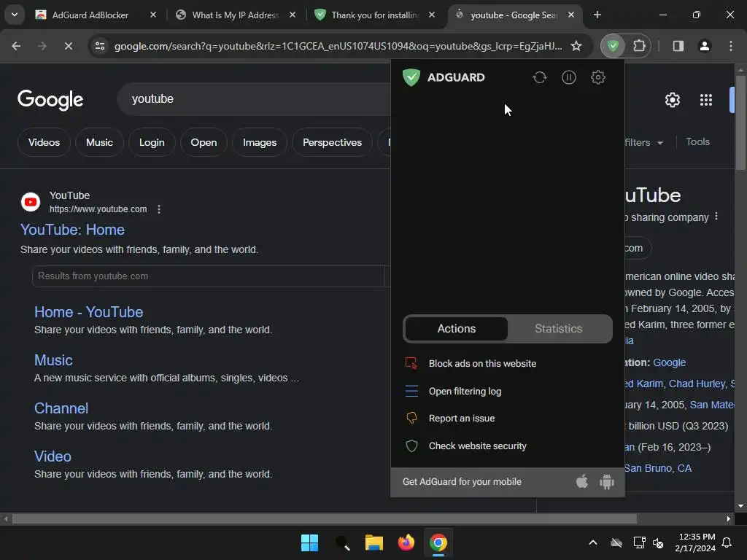Select the Perspectives filter chip
This screenshot has width=747, height=560.
coord(332,142)
